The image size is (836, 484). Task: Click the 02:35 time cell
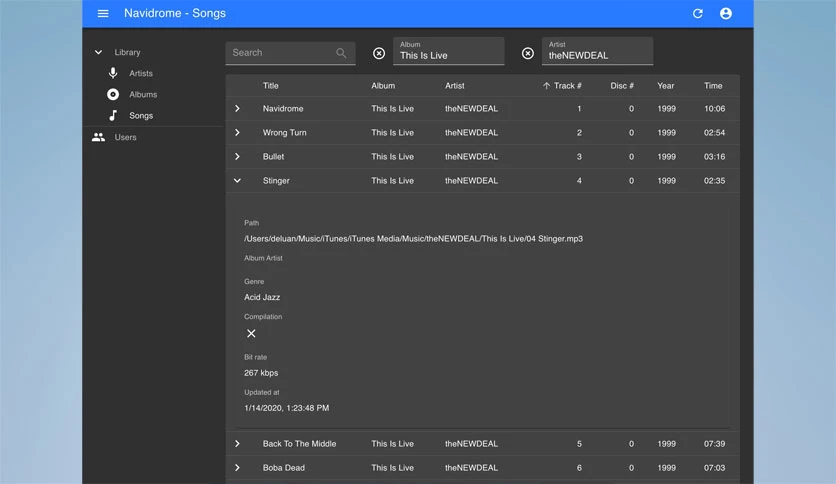[714, 181]
